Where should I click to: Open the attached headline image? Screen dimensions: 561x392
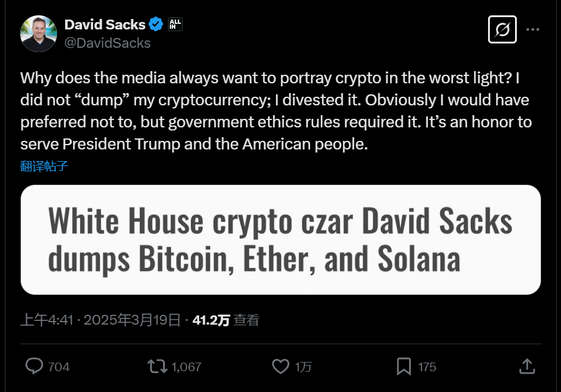tap(281, 239)
